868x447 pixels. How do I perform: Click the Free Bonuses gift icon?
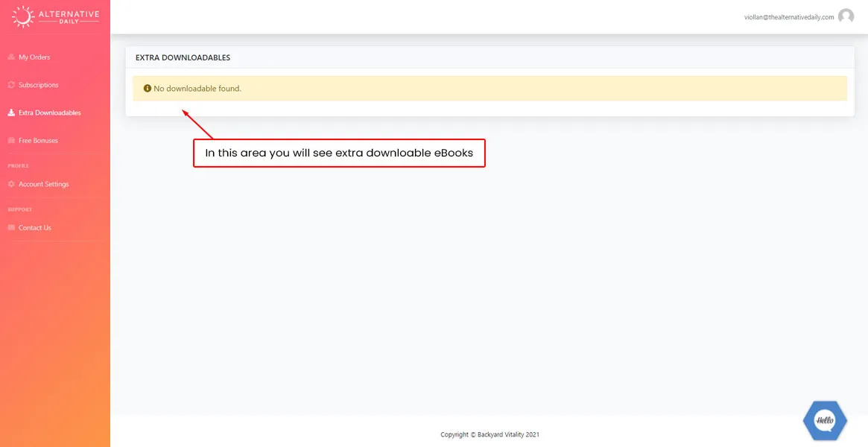(x=11, y=141)
